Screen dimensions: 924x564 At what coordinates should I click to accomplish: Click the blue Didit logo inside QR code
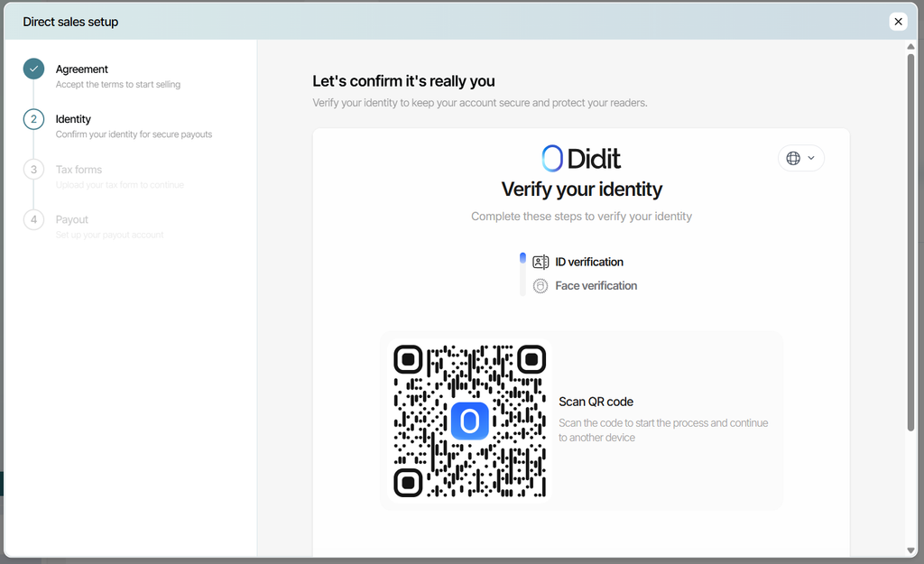(x=469, y=421)
